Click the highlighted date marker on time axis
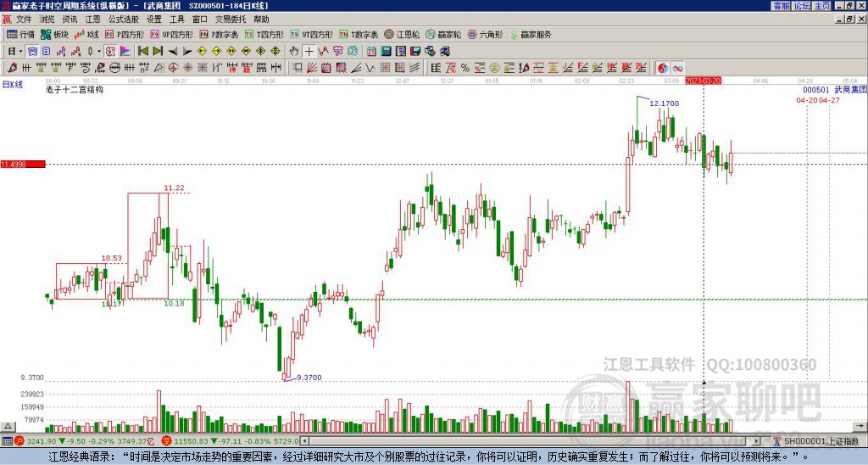868x465 pixels. point(703,81)
